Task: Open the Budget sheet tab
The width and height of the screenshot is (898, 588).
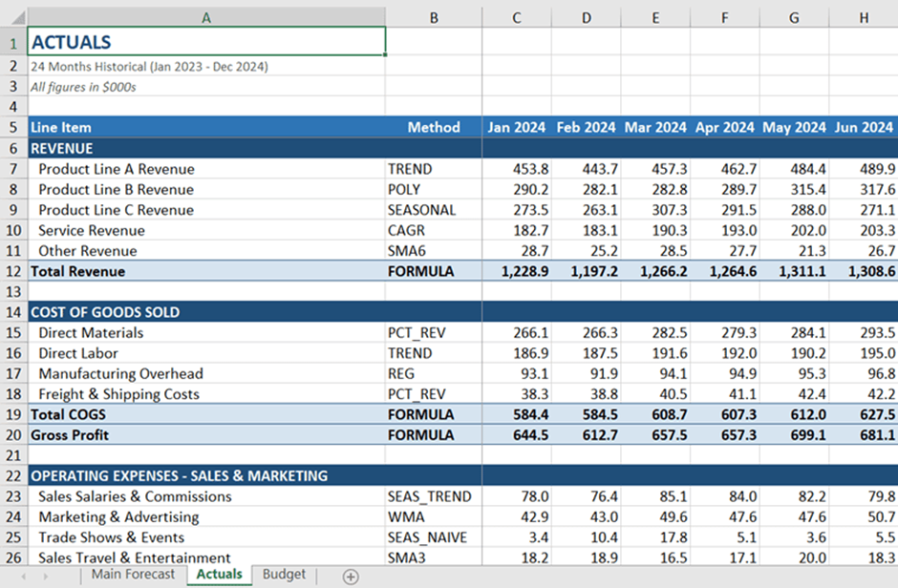Action: pyautogui.click(x=284, y=575)
